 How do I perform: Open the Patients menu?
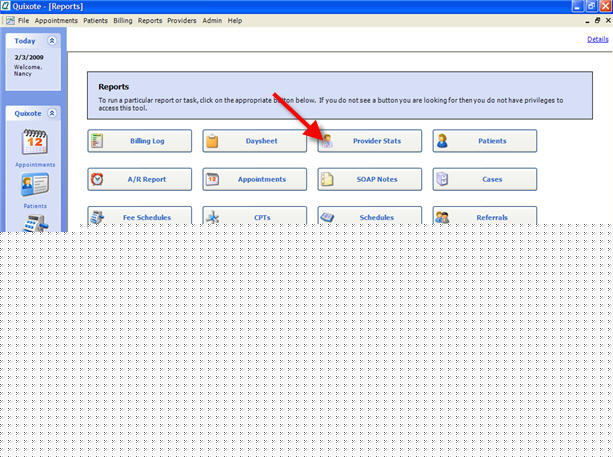point(95,20)
